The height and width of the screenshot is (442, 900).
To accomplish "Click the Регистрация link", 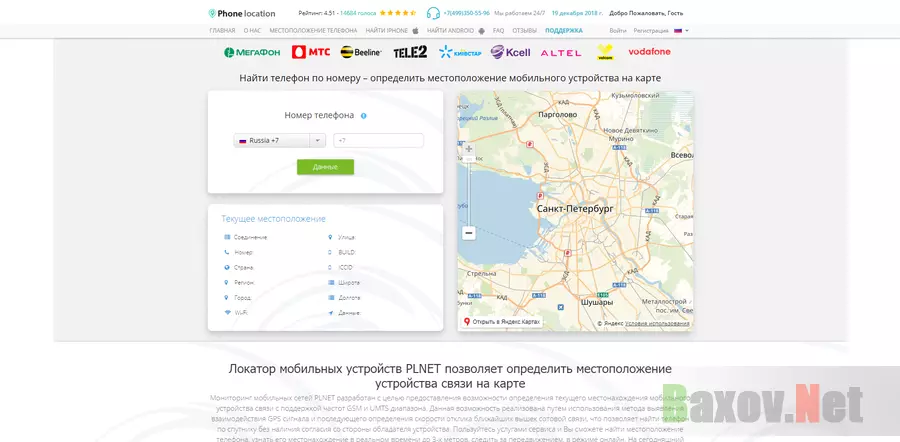I will tap(651, 30).
